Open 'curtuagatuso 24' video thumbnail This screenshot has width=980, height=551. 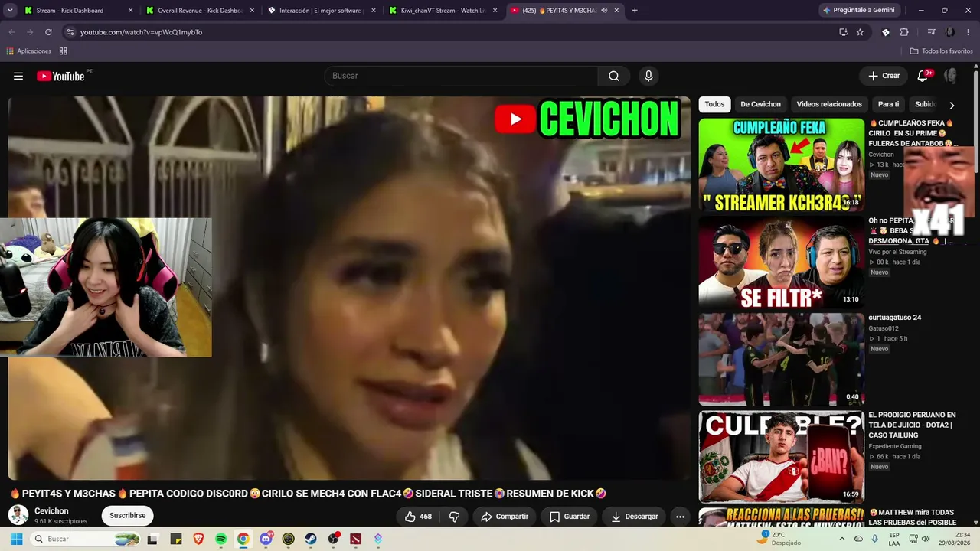pos(781,360)
